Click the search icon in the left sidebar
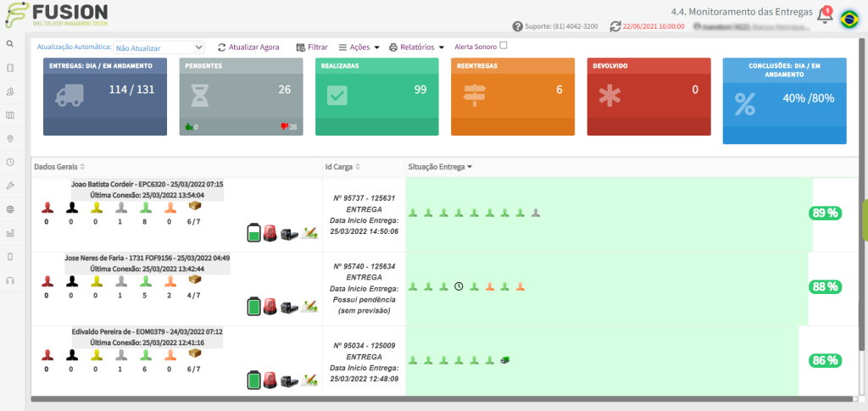The width and height of the screenshot is (868, 411). (x=9, y=43)
